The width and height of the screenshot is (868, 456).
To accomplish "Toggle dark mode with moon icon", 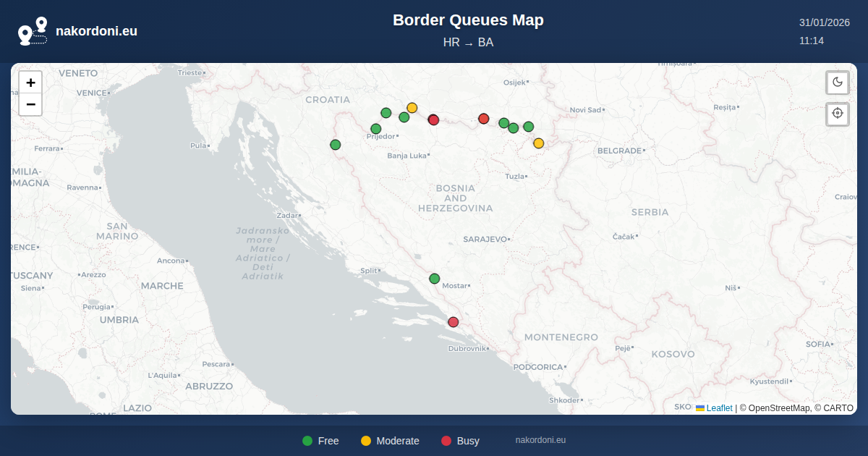I will (x=838, y=83).
